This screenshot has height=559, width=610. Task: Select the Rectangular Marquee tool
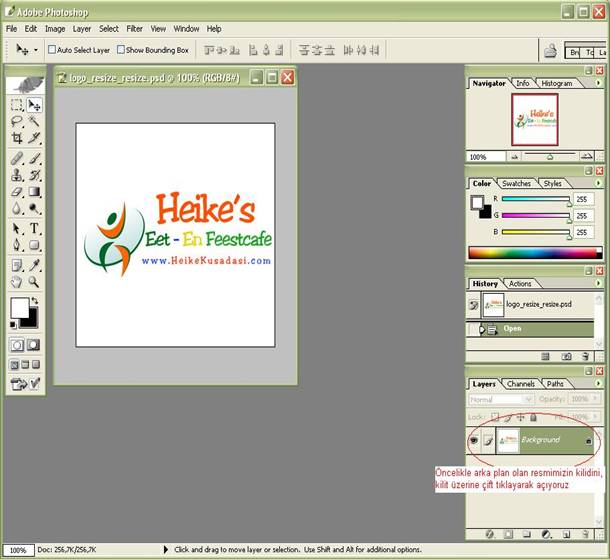point(16,105)
